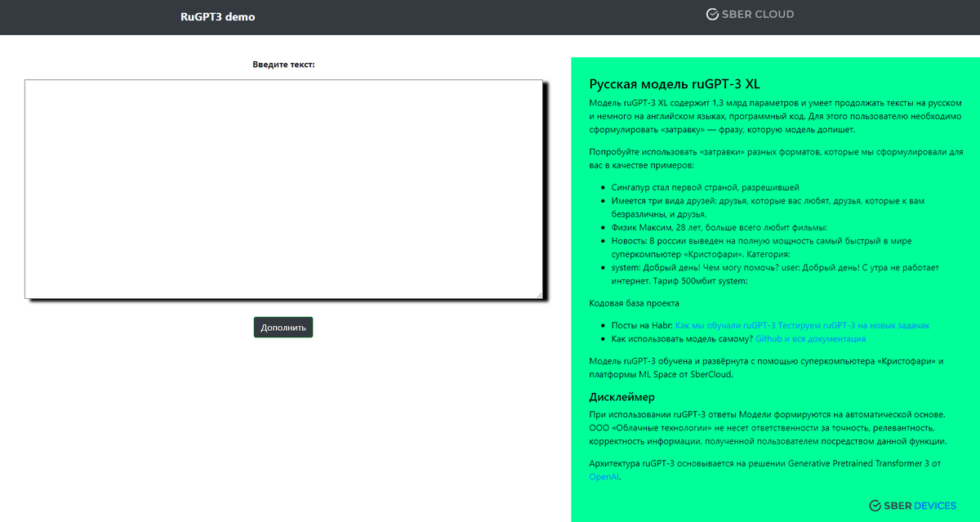Select the example starting 'system: Добрый день!'
Viewport: 980px width, 522px height.
click(x=776, y=274)
